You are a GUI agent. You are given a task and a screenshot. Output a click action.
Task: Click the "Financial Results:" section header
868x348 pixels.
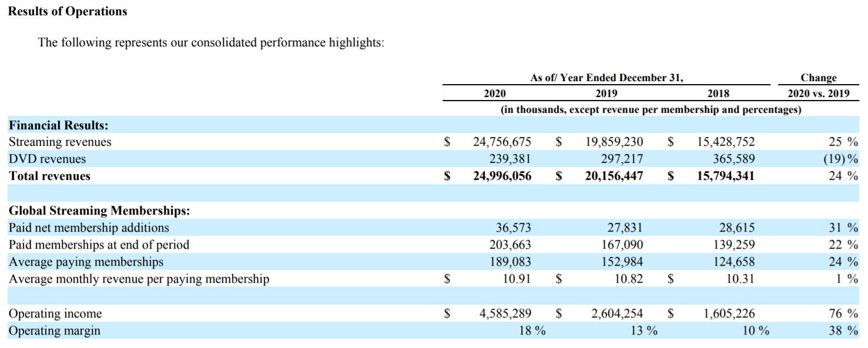(x=58, y=125)
